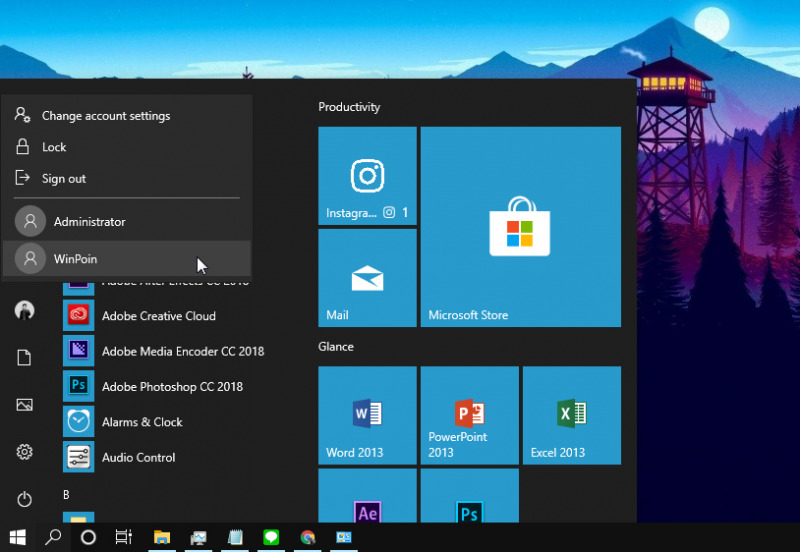Click the Change account settings person-gear icon
The width and height of the screenshot is (800, 552).
coord(22,115)
